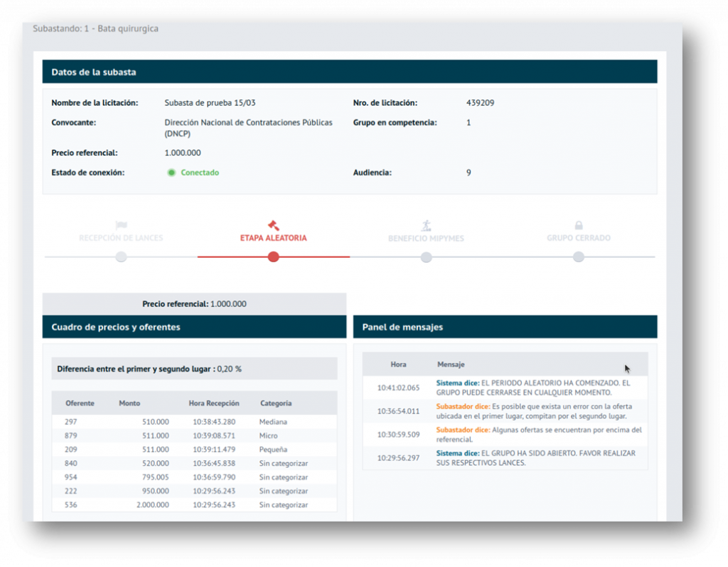
Task: Click the Hora Recepción column header
Action: pos(214,403)
